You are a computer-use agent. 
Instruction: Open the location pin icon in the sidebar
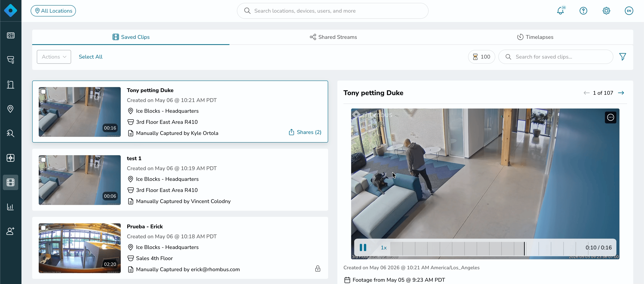click(11, 109)
